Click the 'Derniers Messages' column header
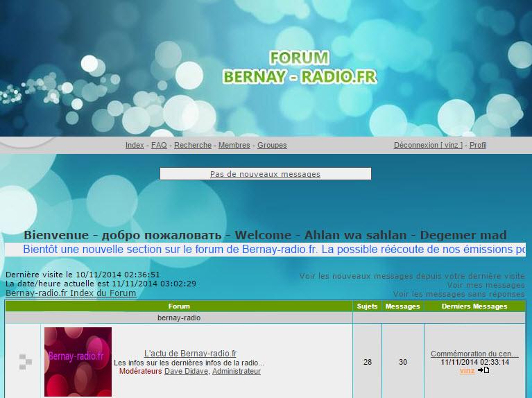 tap(474, 306)
